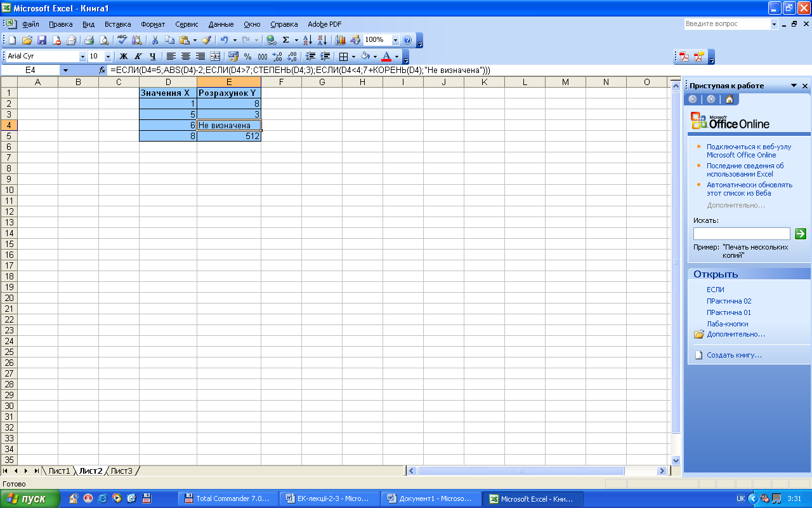This screenshot has width=812, height=508.
Task: Increase decimal places icon
Action: click(277, 57)
